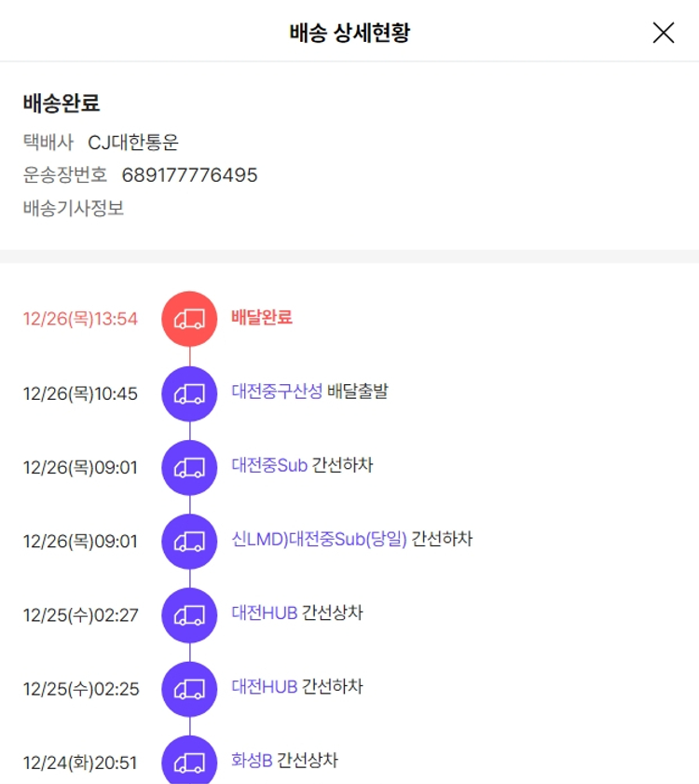Click the tracking number 689177776495
Image resolution: width=699 pixels, height=784 pixels.
[x=189, y=175]
